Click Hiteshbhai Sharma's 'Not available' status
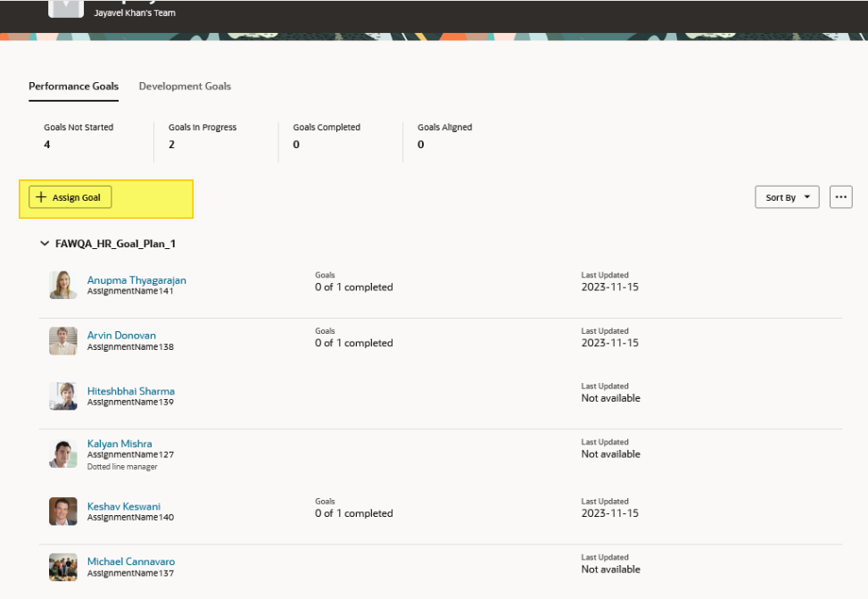This screenshot has height=599, width=868. click(x=610, y=398)
